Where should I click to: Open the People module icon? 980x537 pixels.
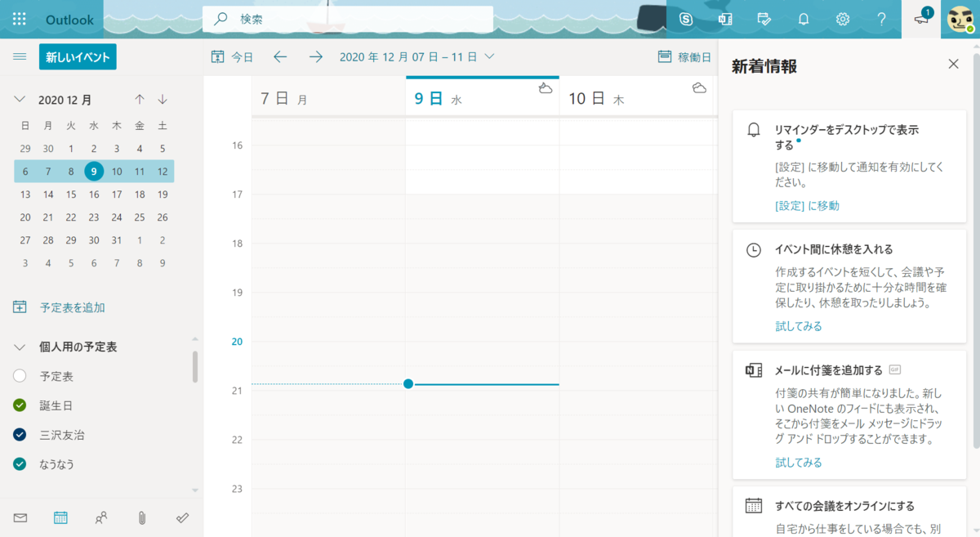[101, 517]
